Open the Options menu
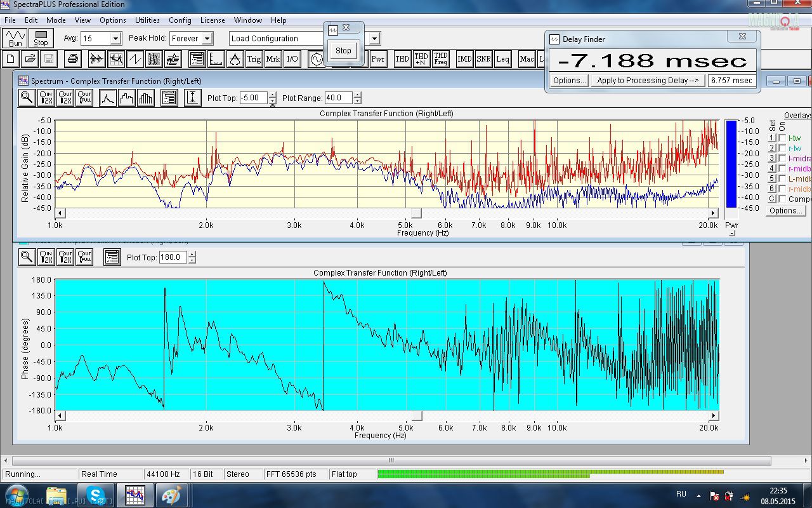The height and width of the screenshot is (508, 812). point(113,20)
